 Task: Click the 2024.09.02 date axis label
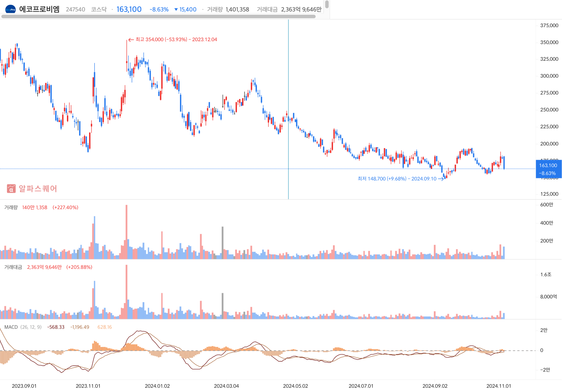pos(435,386)
